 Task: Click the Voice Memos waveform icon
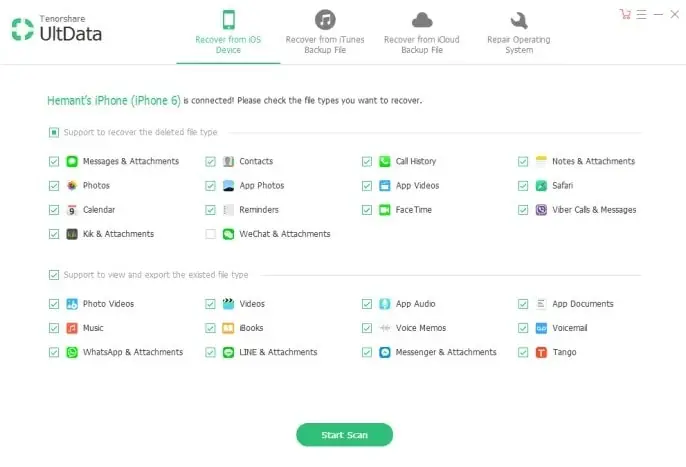(385, 328)
